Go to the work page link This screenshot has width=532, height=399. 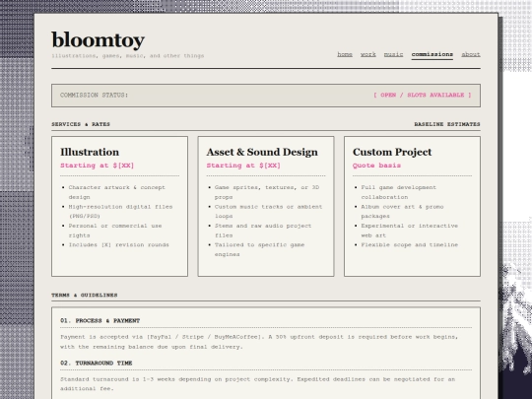pyautogui.click(x=368, y=54)
